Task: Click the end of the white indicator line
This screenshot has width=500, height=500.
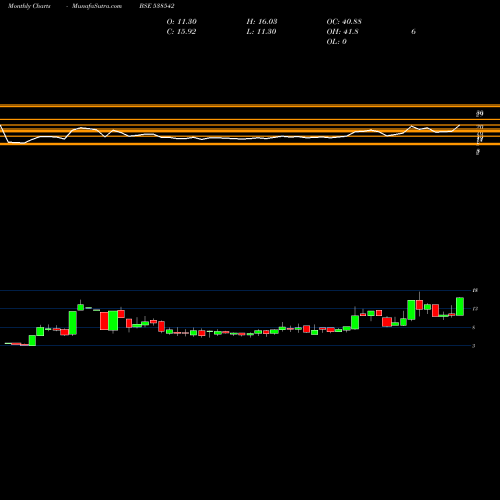Action: tap(460, 125)
